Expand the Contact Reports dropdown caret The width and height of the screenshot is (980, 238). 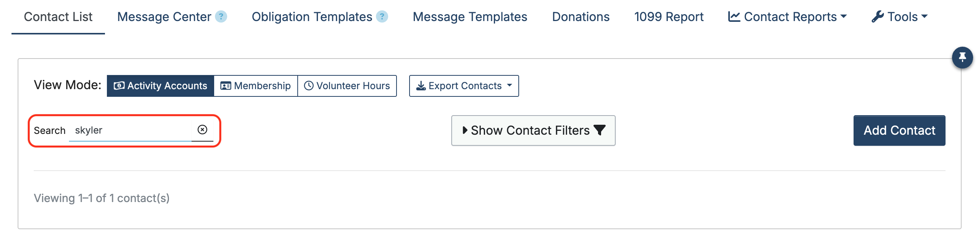click(844, 16)
